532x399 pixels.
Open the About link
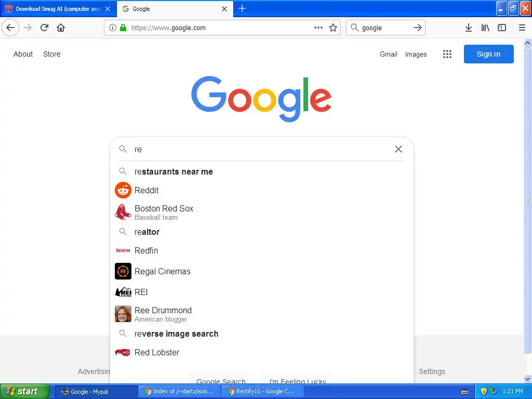[x=23, y=54]
